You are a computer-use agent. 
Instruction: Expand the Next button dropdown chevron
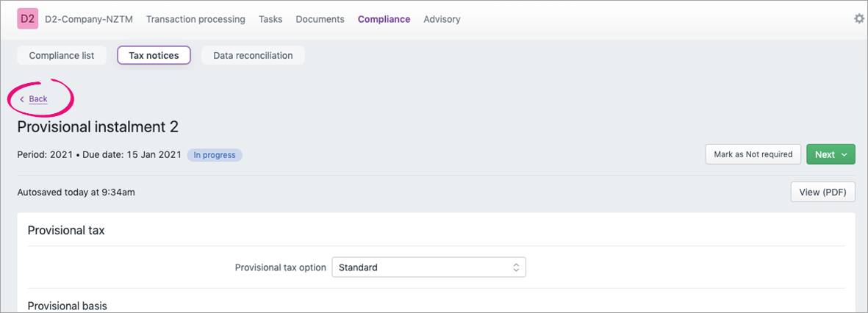(844, 155)
